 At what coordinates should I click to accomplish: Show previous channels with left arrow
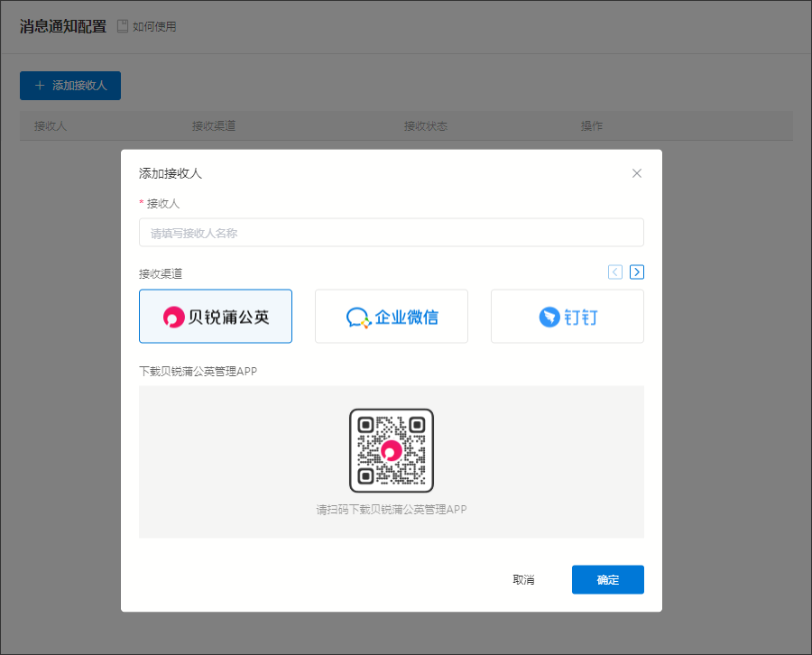[x=614, y=272]
